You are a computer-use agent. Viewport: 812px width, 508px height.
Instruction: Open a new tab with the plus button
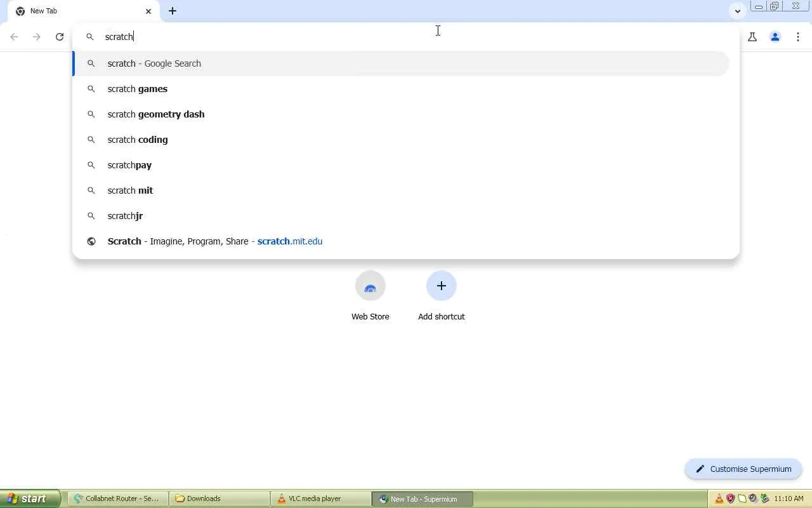tap(173, 11)
